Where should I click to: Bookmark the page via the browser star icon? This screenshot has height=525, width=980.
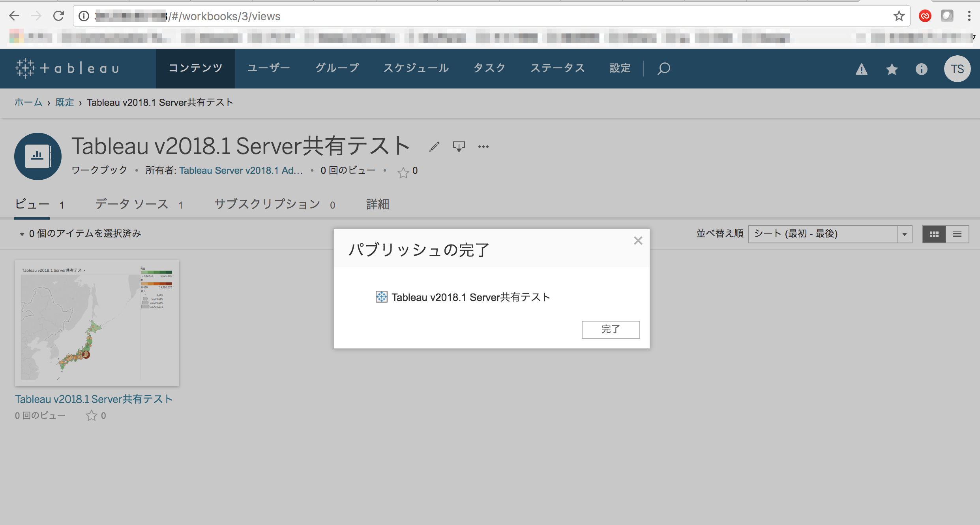(x=899, y=16)
